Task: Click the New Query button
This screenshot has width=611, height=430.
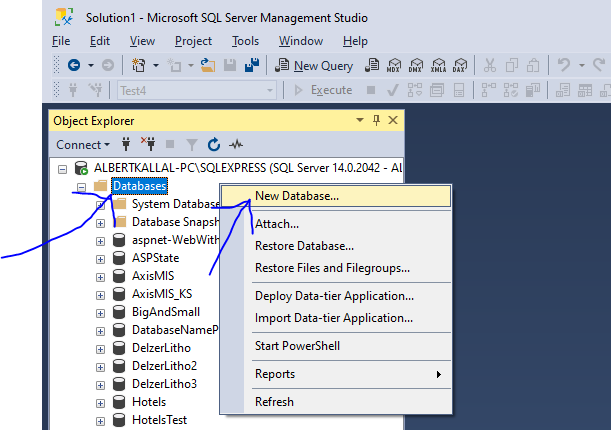Action: pyautogui.click(x=314, y=65)
